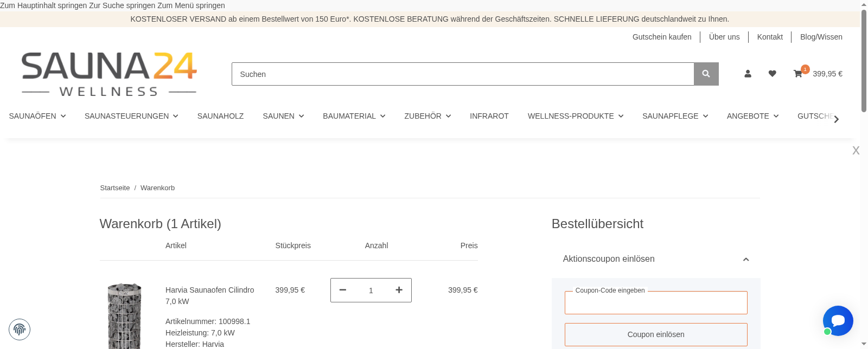868x349 pixels.
Task: Open the SAUNAHOLZ menu item
Action: click(x=220, y=116)
